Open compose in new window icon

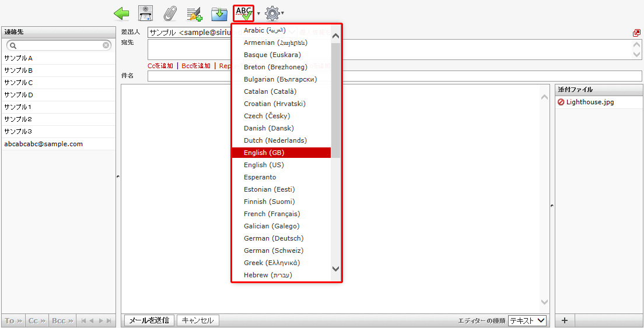(636, 33)
